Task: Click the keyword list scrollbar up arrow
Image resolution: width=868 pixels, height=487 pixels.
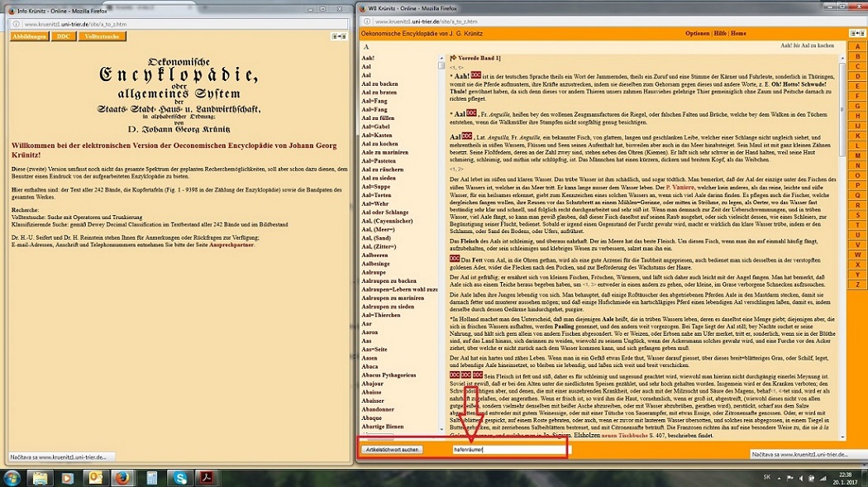Action: coord(441,58)
